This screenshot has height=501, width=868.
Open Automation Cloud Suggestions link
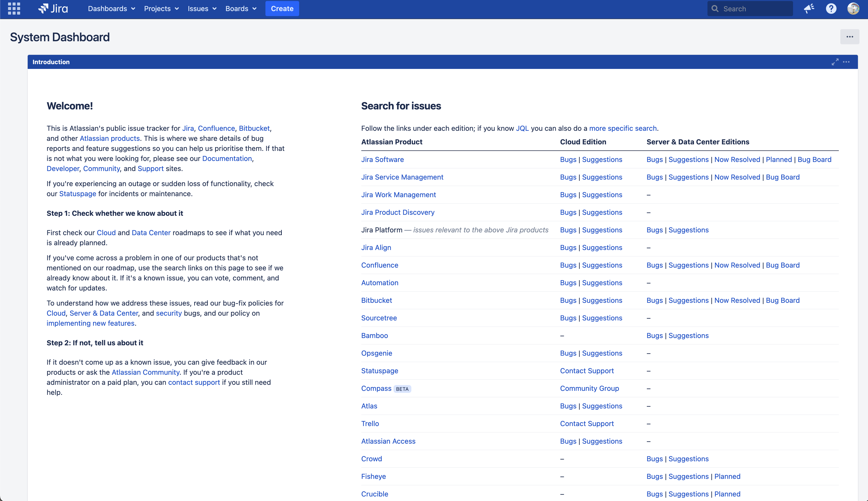coord(602,283)
